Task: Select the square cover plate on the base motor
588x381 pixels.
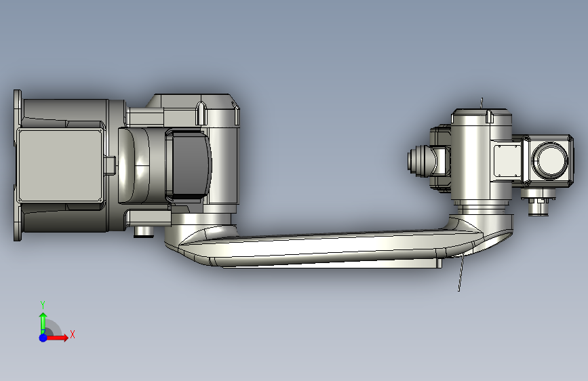Action: pyautogui.click(x=60, y=165)
